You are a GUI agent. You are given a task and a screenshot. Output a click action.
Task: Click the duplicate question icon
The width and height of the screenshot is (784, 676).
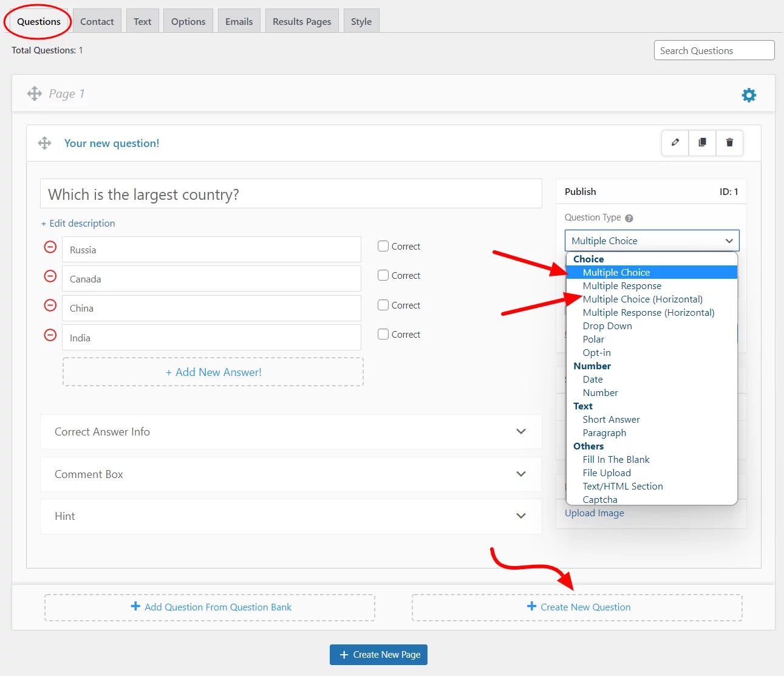pos(702,143)
